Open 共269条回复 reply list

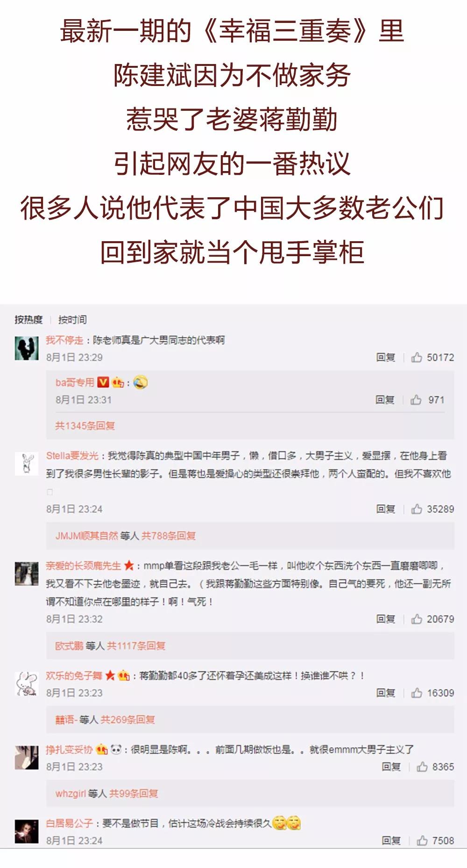(128, 720)
